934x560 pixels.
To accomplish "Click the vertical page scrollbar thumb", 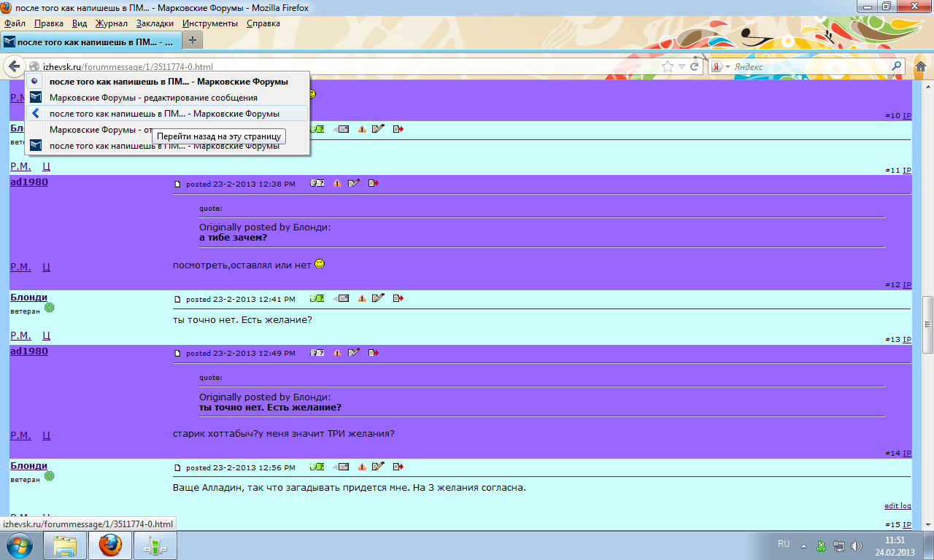I will (927, 324).
